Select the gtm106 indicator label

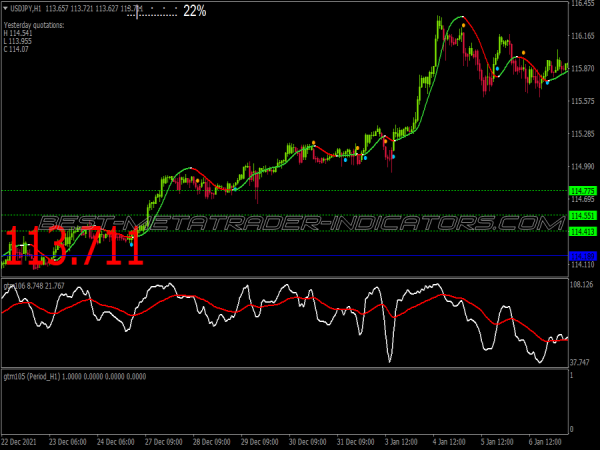(x=15, y=286)
